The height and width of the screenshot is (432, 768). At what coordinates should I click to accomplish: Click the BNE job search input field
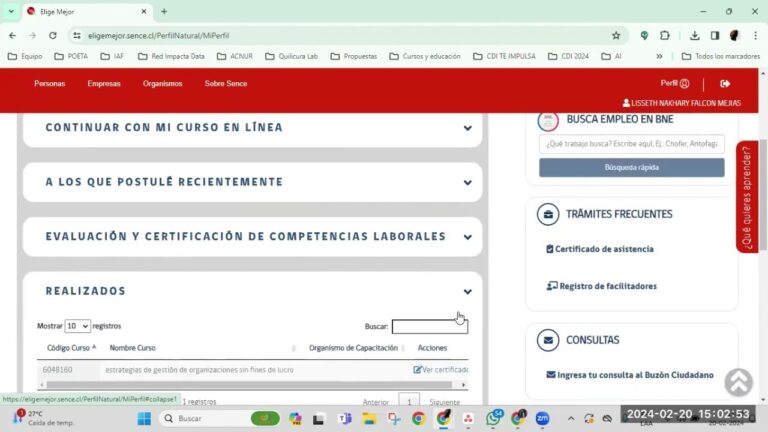click(x=631, y=144)
